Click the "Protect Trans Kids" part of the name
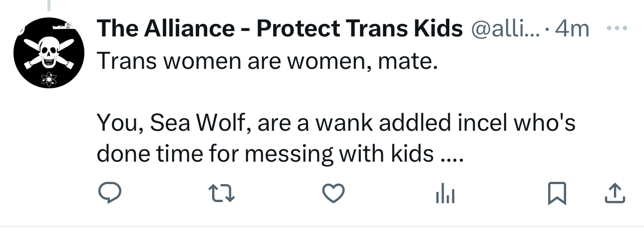 [359, 30]
